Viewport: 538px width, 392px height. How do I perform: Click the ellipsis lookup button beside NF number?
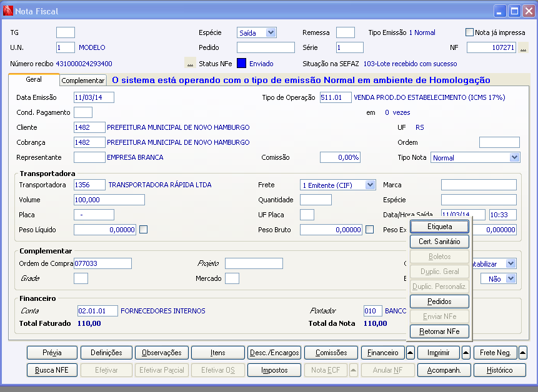[524, 48]
